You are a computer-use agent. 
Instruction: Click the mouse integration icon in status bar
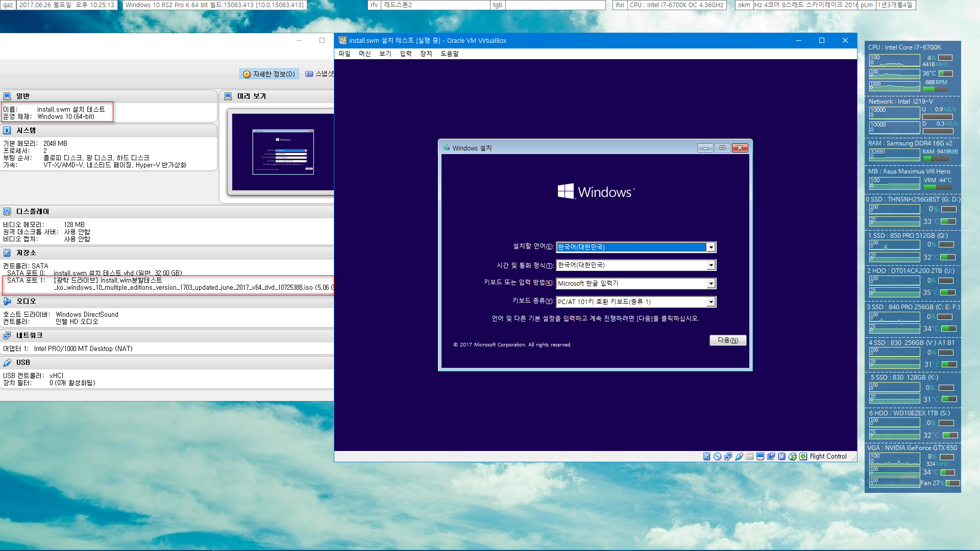point(792,457)
